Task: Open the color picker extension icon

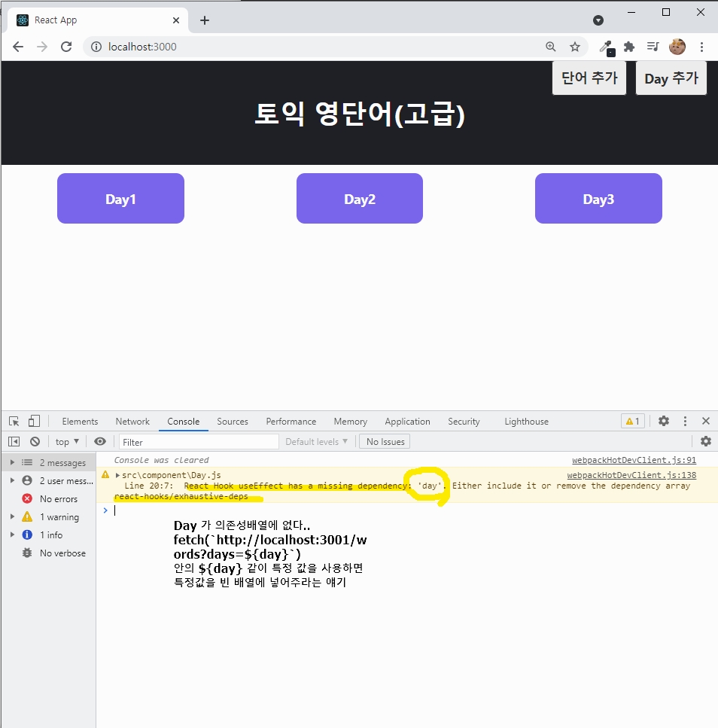Action: (607, 47)
